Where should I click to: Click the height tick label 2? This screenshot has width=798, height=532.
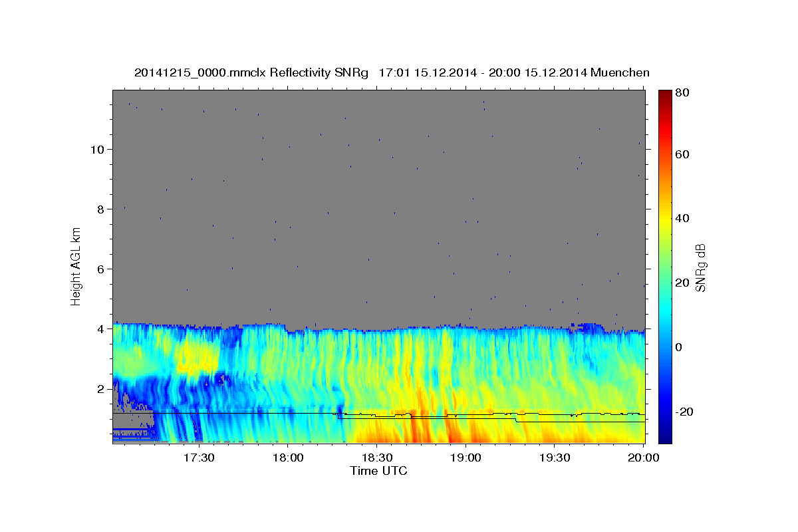(100, 388)
